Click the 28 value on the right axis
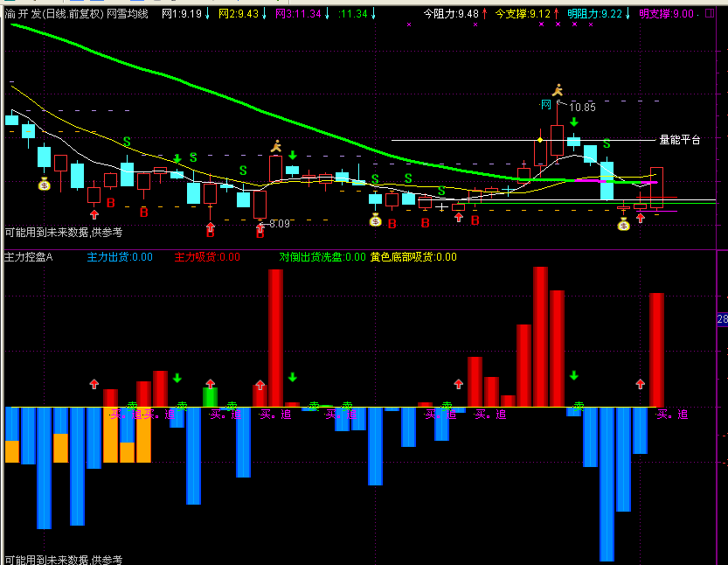This screenshot has height=565, width=728. (723, 319)
